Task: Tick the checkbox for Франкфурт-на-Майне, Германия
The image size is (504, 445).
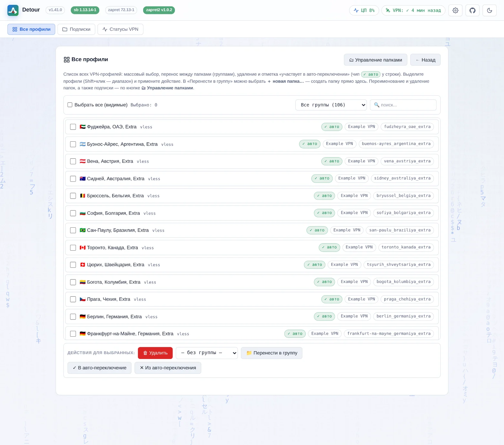Action: pyautogui.click(x=73, y=334)
